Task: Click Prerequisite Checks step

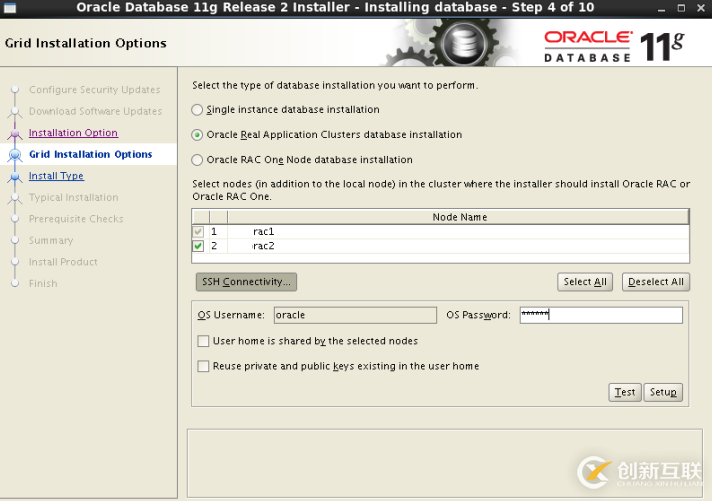Action: coord(76,219)
